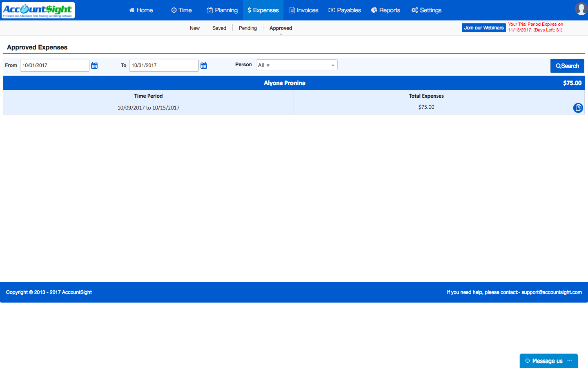588x368 pixels.
Task: Click inside the From date input field
Action: 54,65
